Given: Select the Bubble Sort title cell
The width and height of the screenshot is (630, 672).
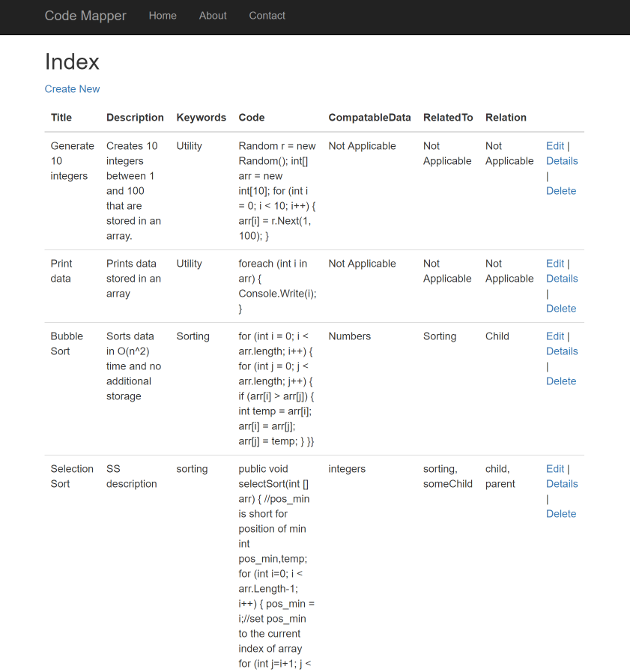Looking at the screenshot, I should tap(66, 344).
